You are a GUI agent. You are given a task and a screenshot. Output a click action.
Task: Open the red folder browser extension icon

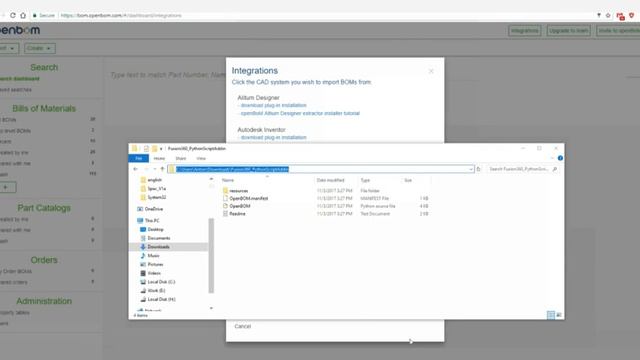point(620,16)
